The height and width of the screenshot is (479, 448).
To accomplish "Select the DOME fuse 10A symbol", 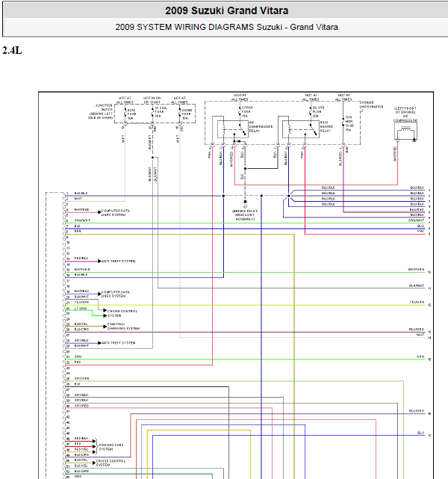I will click(x=180, y=114).
